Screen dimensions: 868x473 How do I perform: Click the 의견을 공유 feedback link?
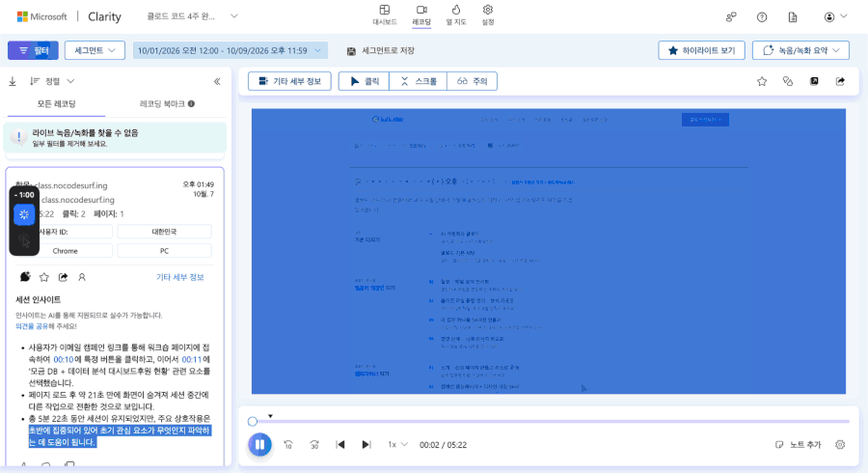pyautogui.click(x=32, y=326)
